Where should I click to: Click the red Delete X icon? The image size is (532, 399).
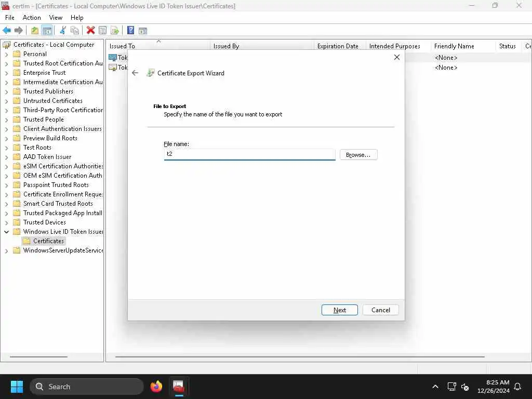90,31
